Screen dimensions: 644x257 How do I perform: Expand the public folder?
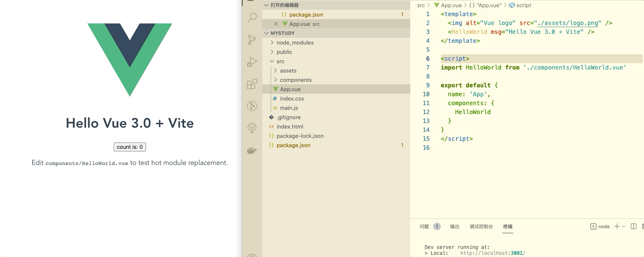272,52
